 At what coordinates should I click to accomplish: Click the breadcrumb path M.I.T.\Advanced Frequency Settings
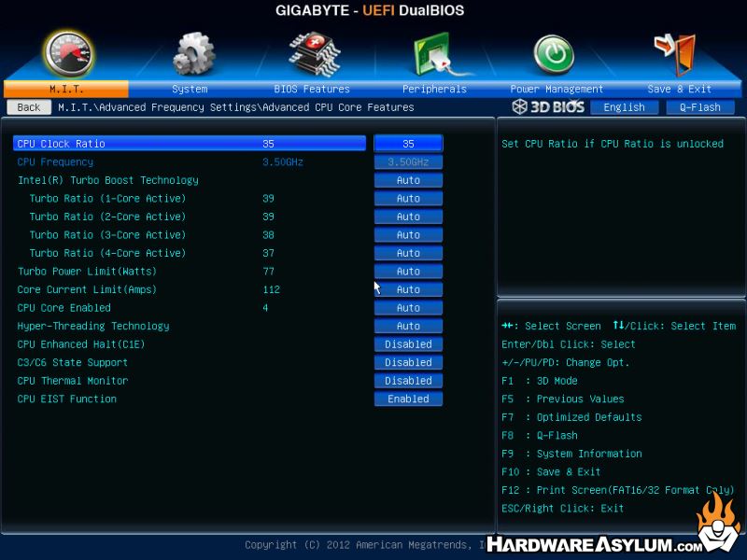(157, 107)
